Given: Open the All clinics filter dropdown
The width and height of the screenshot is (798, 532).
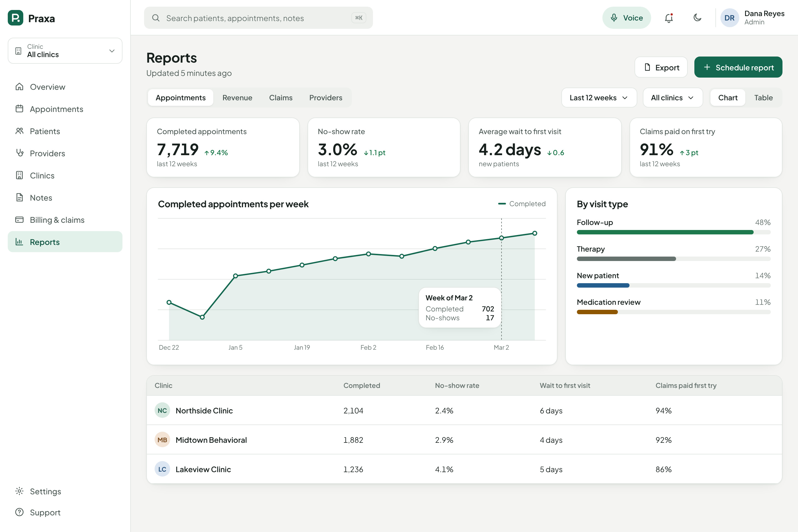Looking at the screenshot, I should coord(673,98).
